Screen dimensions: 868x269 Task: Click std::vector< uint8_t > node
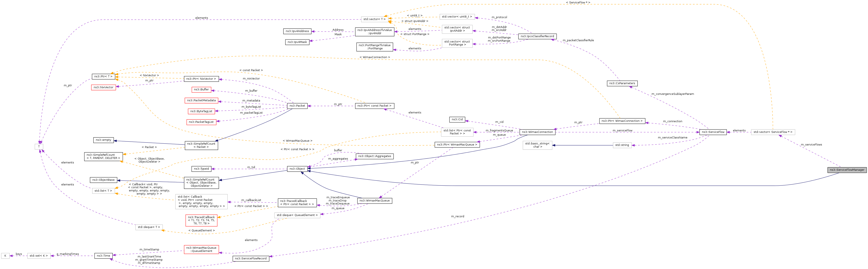click(457, 16)
